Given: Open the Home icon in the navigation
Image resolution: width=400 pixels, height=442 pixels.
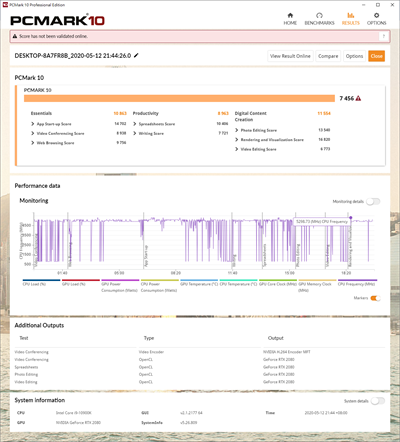Looking at the screenshot, I should 290,15.
